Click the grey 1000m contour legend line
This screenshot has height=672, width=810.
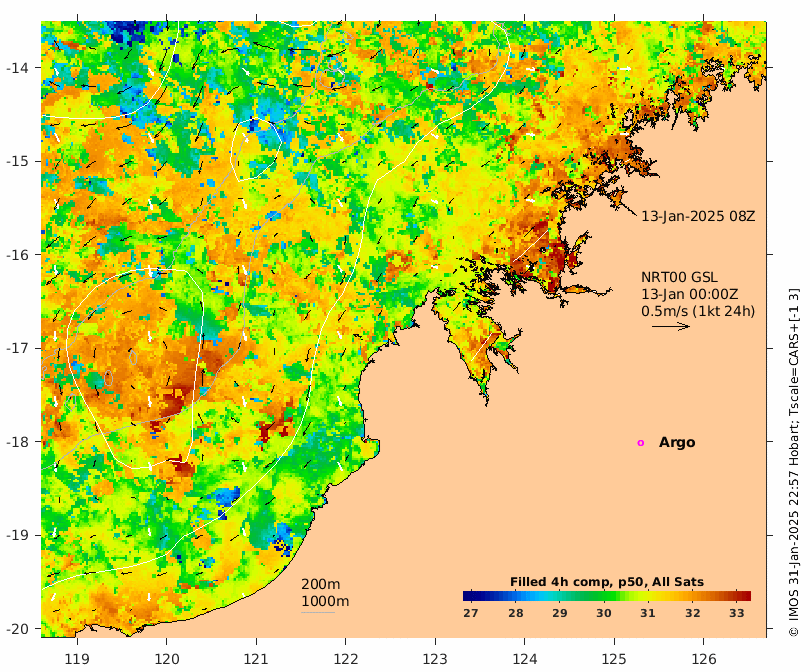coord(318,613)
